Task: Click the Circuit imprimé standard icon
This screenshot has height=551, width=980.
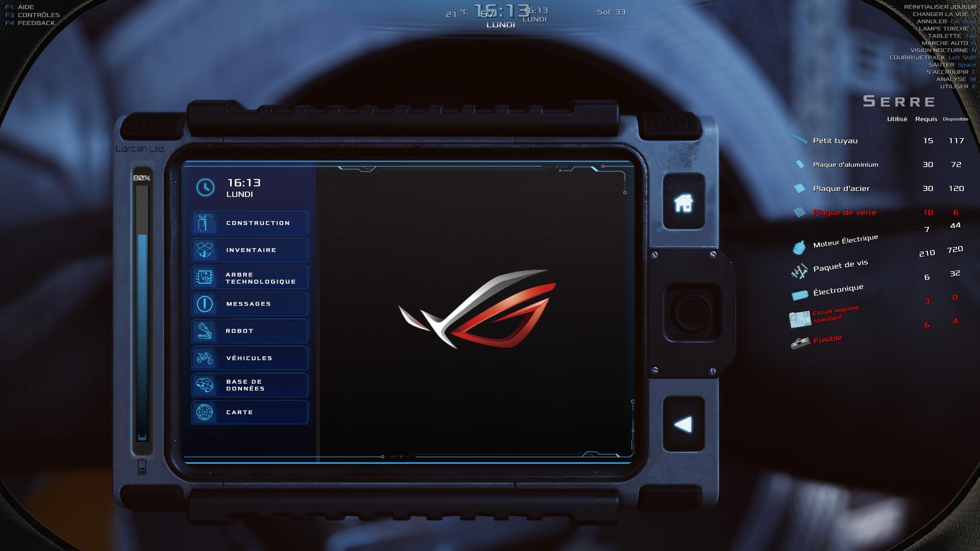Action: coord(800,319)
